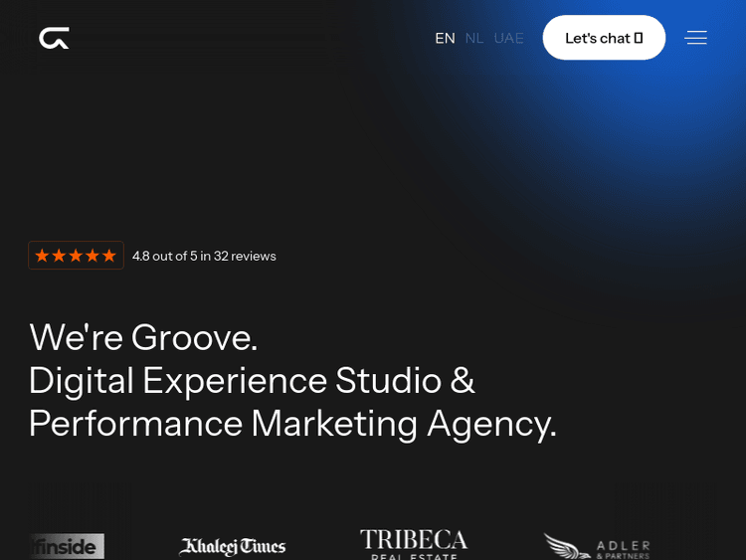Click the We're Groove heading line

click(x=143, y=337)
